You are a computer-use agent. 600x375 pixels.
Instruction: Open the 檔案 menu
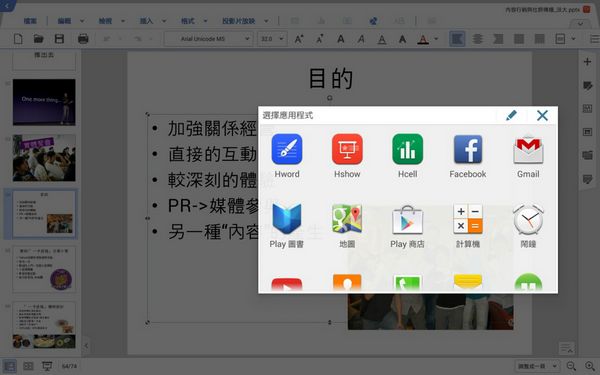(x=30, y=21)
